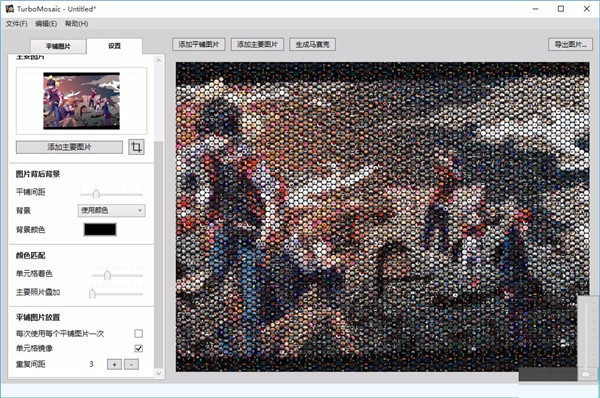Click the settings panel scroll down arrow
The width and height of the screenshot is (600, 398).
[159, 374]
